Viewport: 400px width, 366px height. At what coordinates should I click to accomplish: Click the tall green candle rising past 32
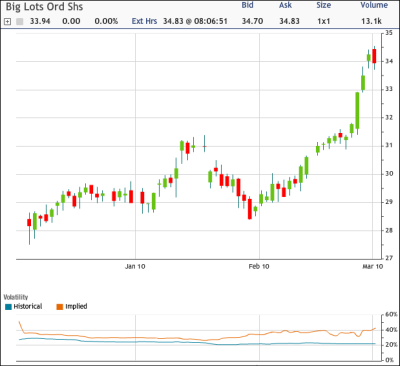[357, 110]
